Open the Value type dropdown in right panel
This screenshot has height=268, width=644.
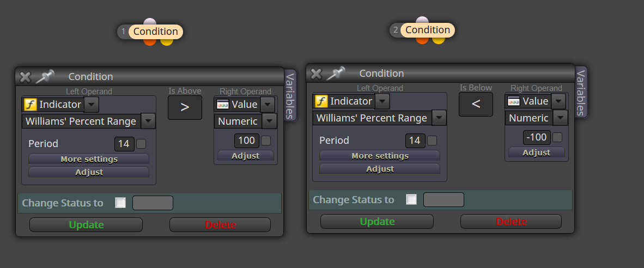[x=558, y=101]
